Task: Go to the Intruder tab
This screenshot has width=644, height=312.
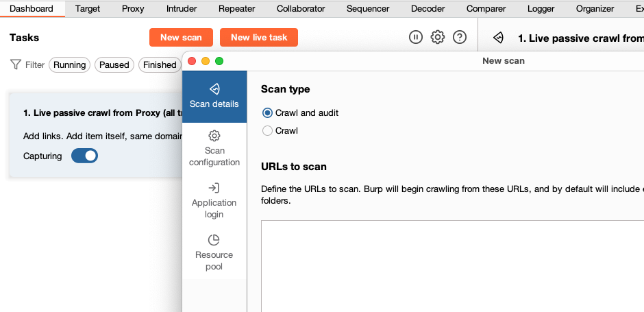Action: coord(182,9)
